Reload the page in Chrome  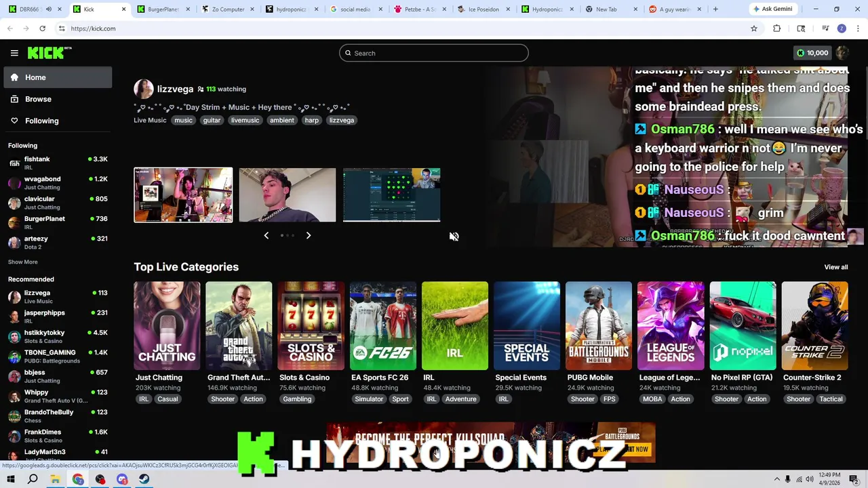click(42, 28)
